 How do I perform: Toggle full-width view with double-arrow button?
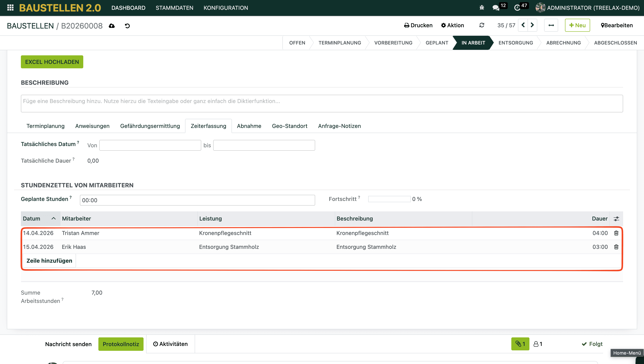(x=551, y=25)
